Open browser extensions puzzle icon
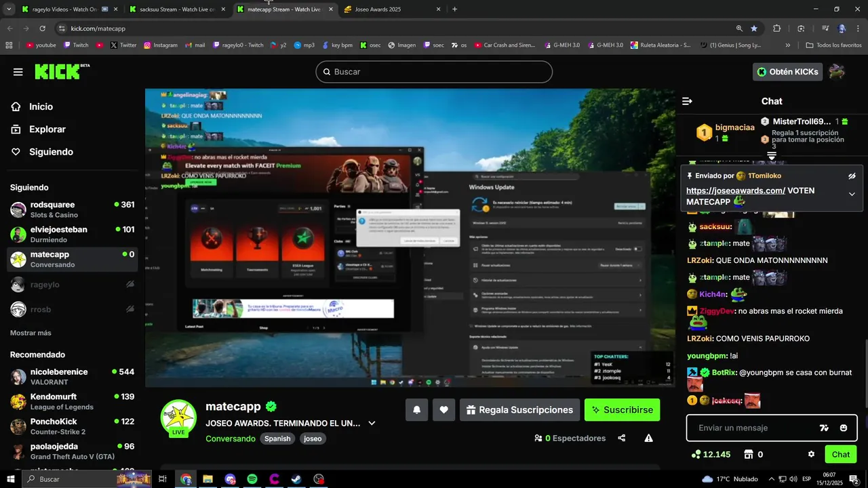The image size is (868, 488). coord(777,28)
